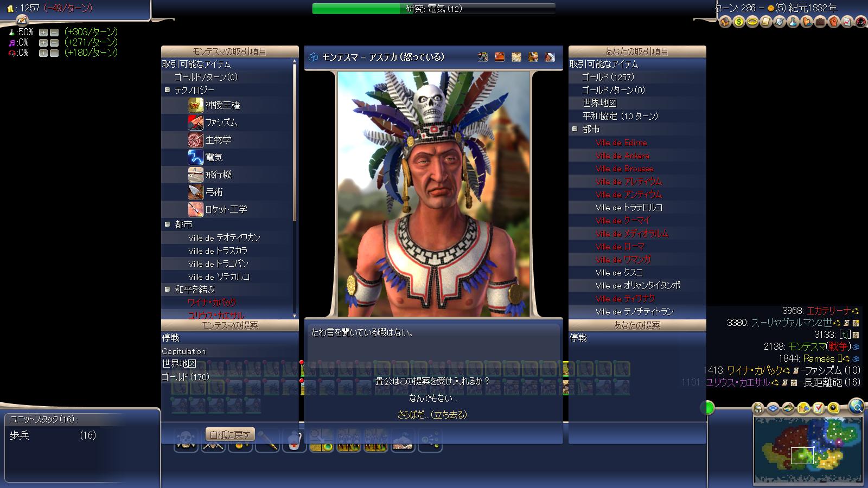
Task: Open the Finance Advisor dollar icon
Action: [x=739, y=22]
